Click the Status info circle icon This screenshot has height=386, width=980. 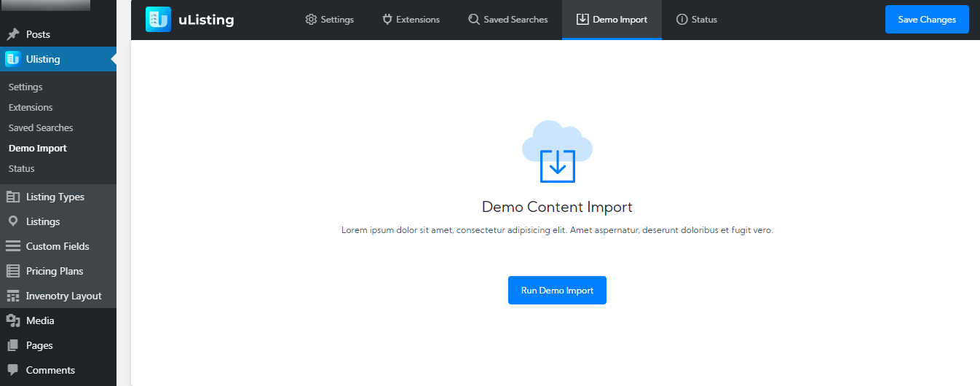click(682, 20)
